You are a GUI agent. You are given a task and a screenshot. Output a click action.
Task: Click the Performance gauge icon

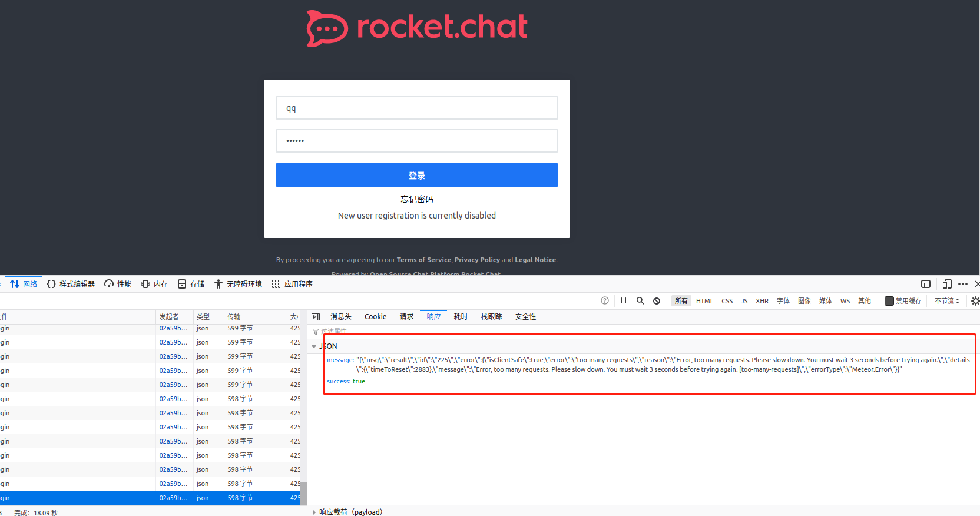pos(109,284)
